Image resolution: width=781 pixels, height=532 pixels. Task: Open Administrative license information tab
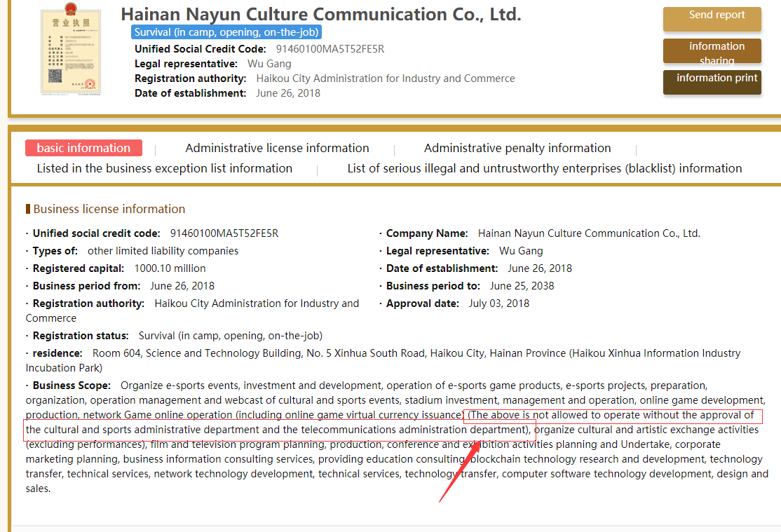point(277,148)
